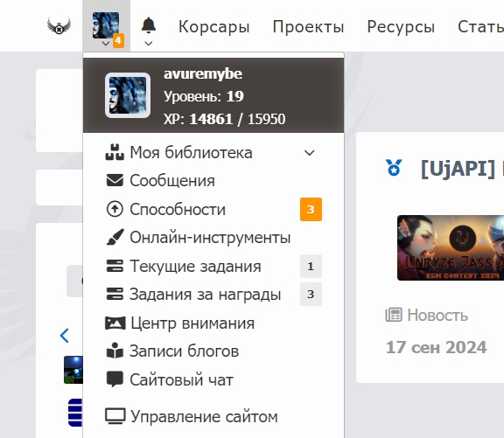Open Управление сайтом
The width and height of the screenshot is (504, 438).
[x=204, y=417]
